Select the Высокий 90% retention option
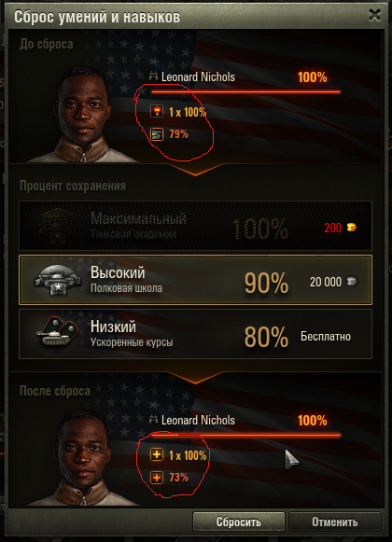 click(x=195, y=280)
